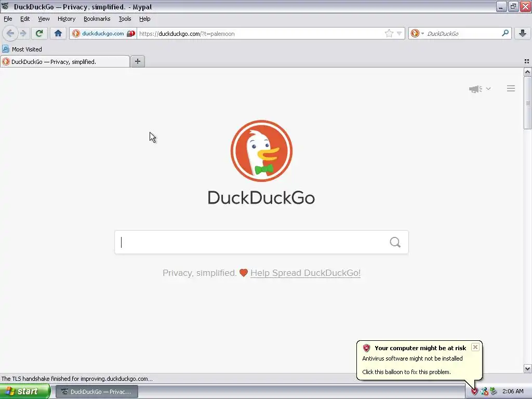Click the DuckDuckGo taskbar window button

pos(97,392)
